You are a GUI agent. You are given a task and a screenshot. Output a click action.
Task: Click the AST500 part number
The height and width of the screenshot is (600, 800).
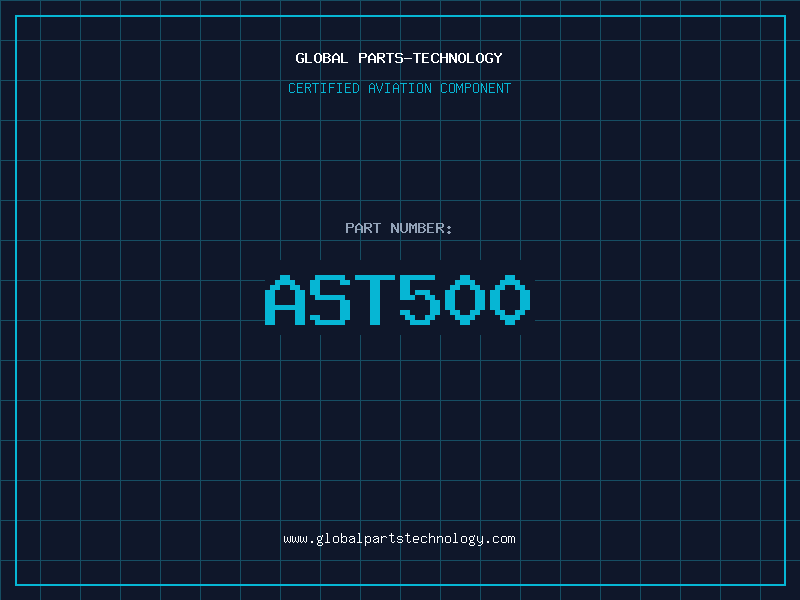[x=398, y=300]
